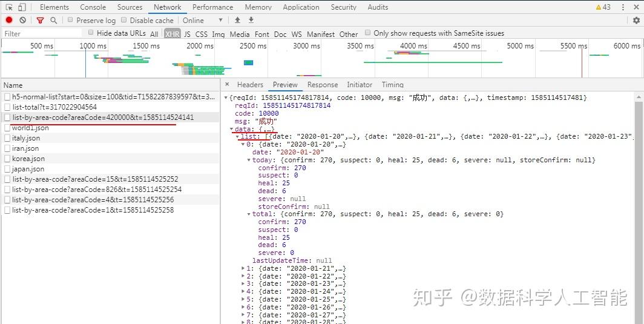Image resolution: width=644 pixels, height=324 pixels.
Task: Filter requests by All types
Action: point(154,34)
